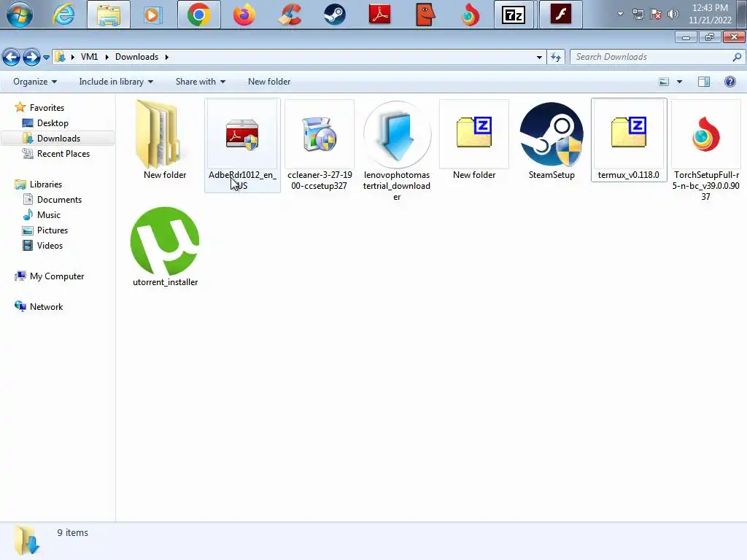Select Favorites in the navigation pane

[x=47, y=108]
